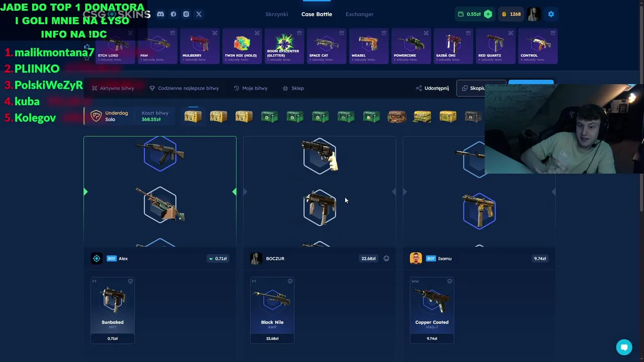Image resolution: width=644 pixels, height=362 pixels.
Task: Click the player name BOCZUR
Action: coord(275,258)
